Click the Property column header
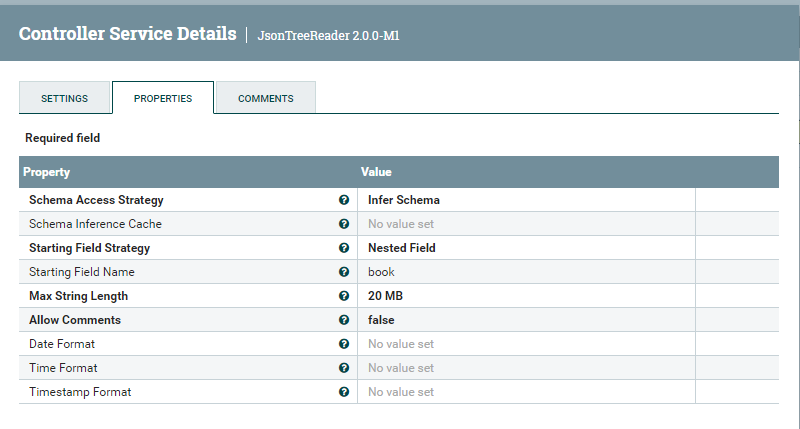This screenshot has width=800, height=429. pos(47,172)
